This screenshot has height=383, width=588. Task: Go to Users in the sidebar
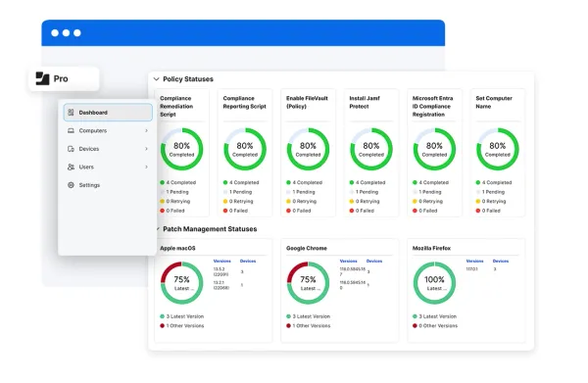[108, 167]
